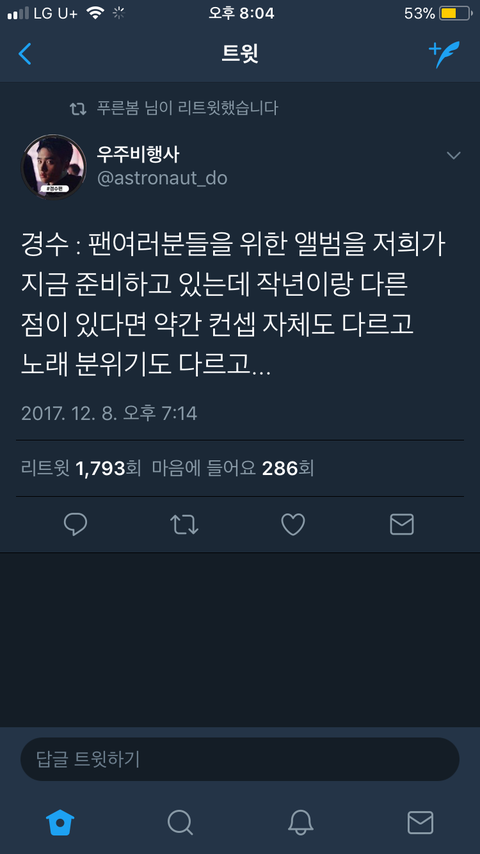Switch to the Home tab
The height and width of the screenshot is (854, 480).
60,822
